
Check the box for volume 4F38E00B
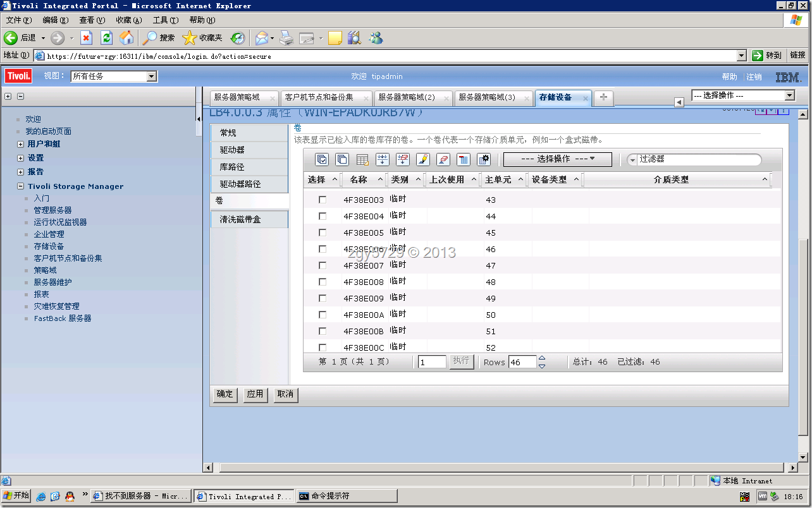[323, 331]
